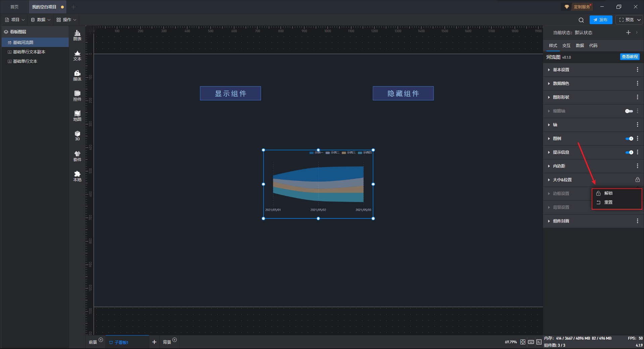The height and width of the screenshot is (349, 644).
Task: Open 内边距 more options menu
Action: pos(637,166)
